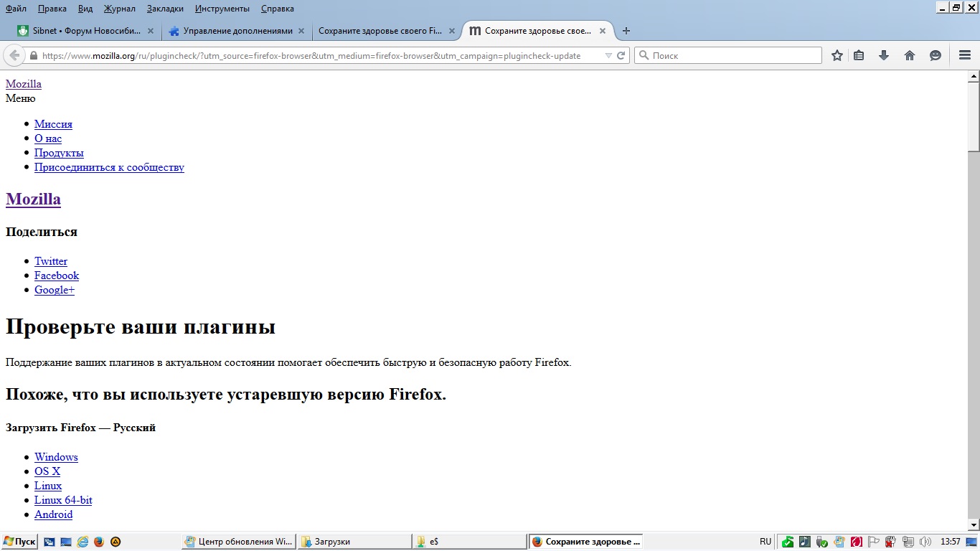Image resolution: width=980 pixels, height=551 pixels.
Task: Click the Action Center flag tray icon
Action: 874,542
